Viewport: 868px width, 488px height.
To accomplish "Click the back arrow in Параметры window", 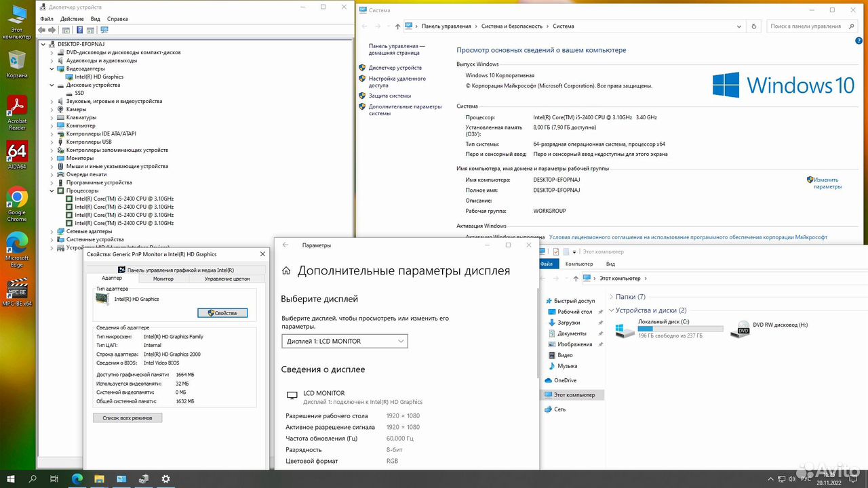I will click(285, 245).
